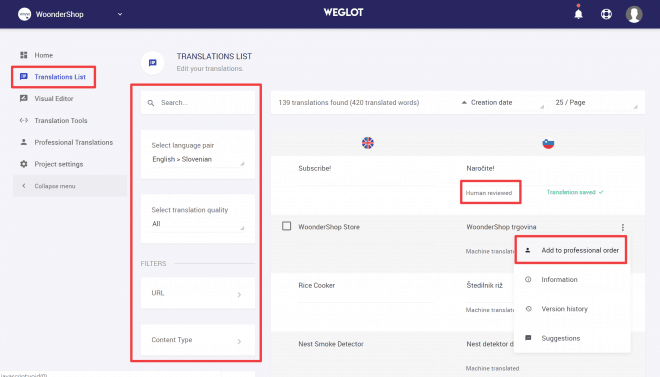This screenshot has width=660, height=377.
Task: Tick the WoonderShop Store checkbox
Action: [x=287, y=226]
